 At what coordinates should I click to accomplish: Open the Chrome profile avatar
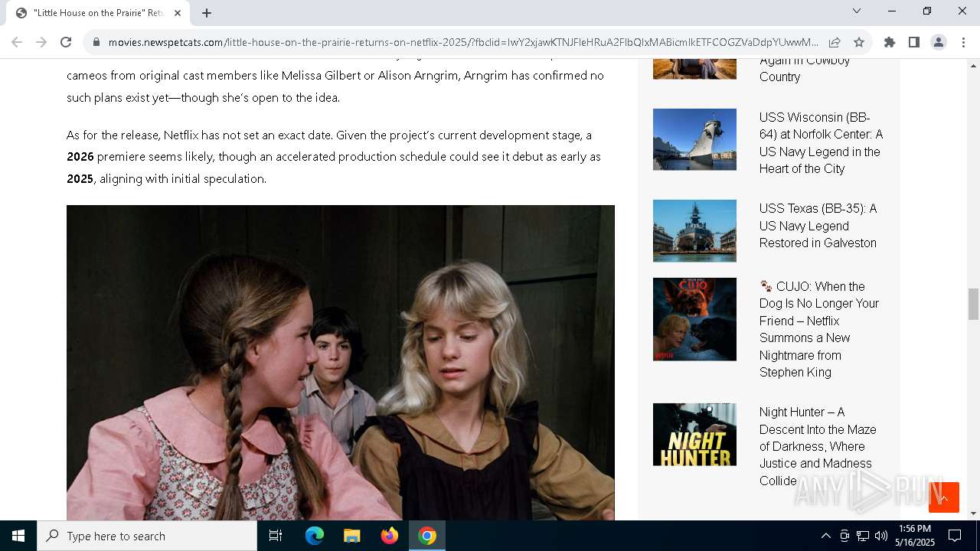[x=939, y=42]
